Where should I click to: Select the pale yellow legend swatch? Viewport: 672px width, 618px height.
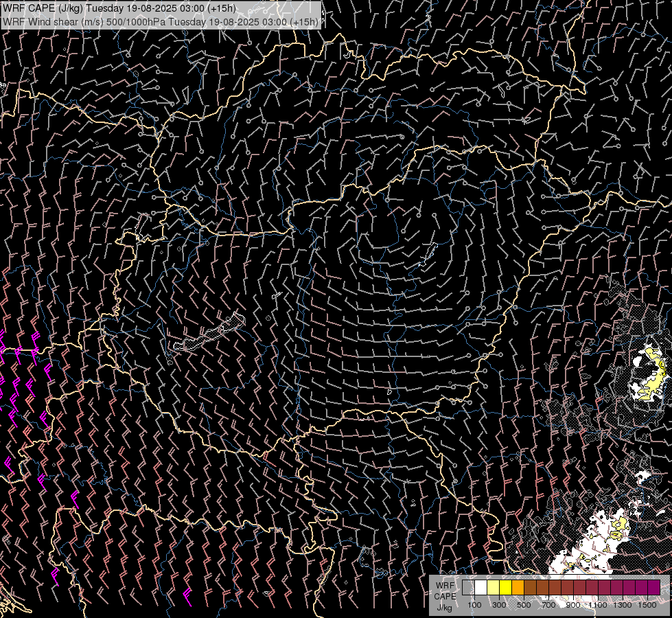click(494, 587)
